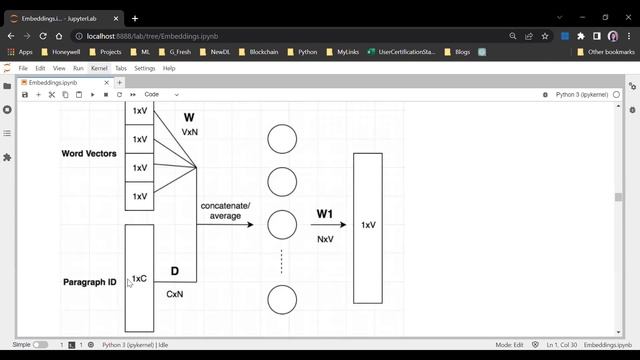Restart kernel and run all cells
Viewport: 640px width, 360px height.
[x=133, y=95]
